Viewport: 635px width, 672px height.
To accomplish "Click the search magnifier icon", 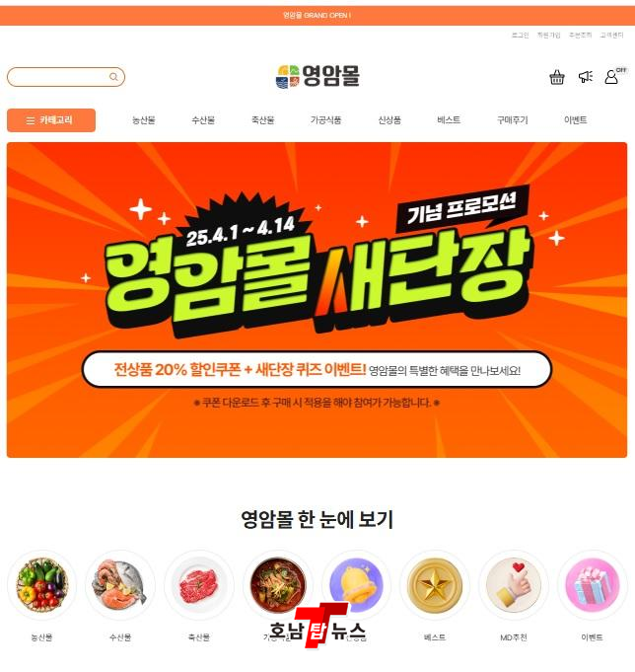I will [113, 77].
